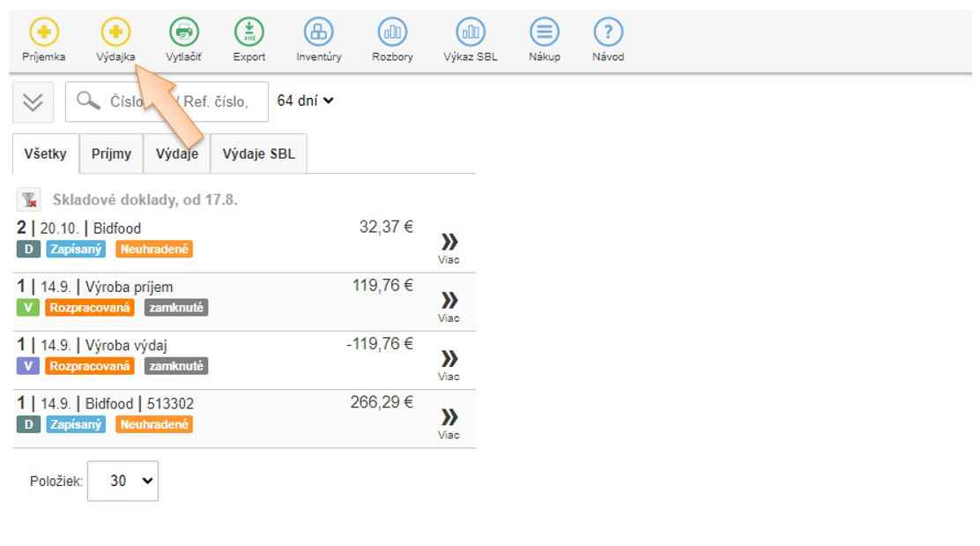Open the Výkaz SBL report
Screen dimensions: 980x546
(x=470, y=33)
